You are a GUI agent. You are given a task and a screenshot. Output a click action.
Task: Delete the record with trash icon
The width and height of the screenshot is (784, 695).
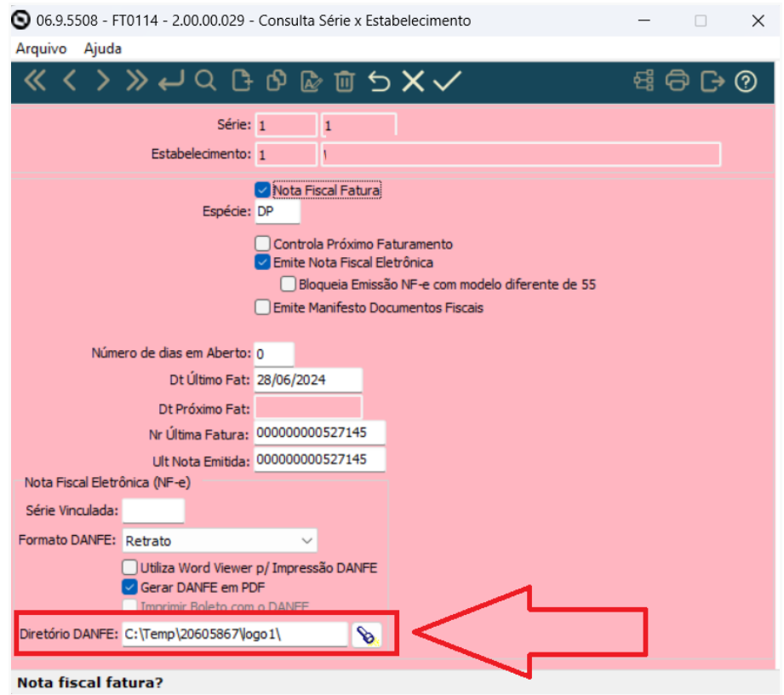(345, 81)
